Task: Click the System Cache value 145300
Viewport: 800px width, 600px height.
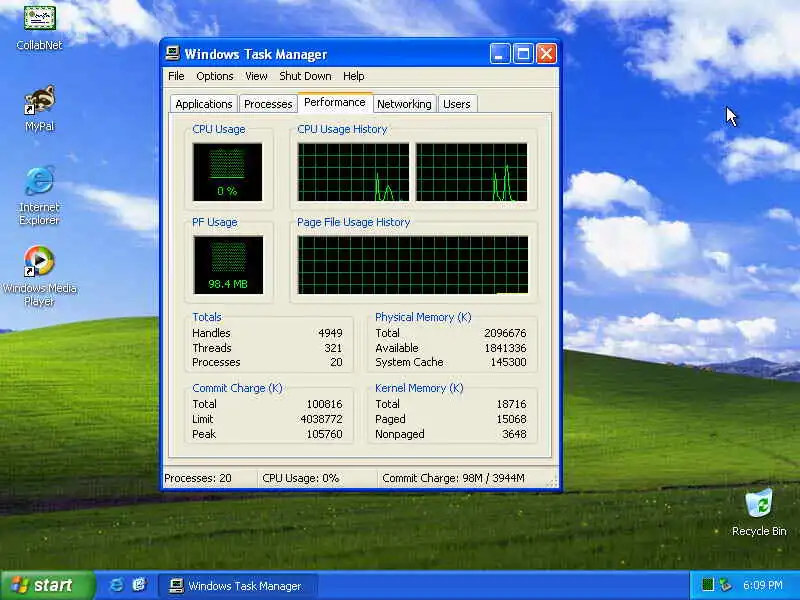Action: click(508, 362)
